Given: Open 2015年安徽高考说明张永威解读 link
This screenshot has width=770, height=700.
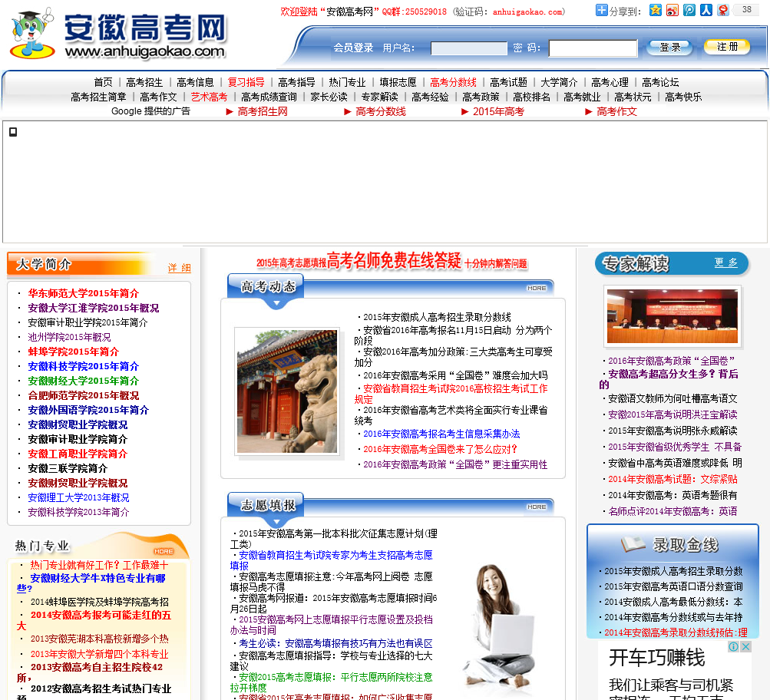Looking at the screenshot, I should click(673, 431).
